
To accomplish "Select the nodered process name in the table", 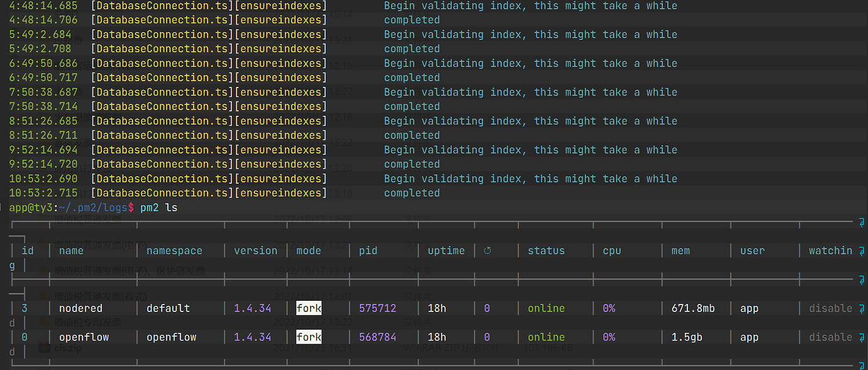I will pyautogui.click(x=81, y=308).
